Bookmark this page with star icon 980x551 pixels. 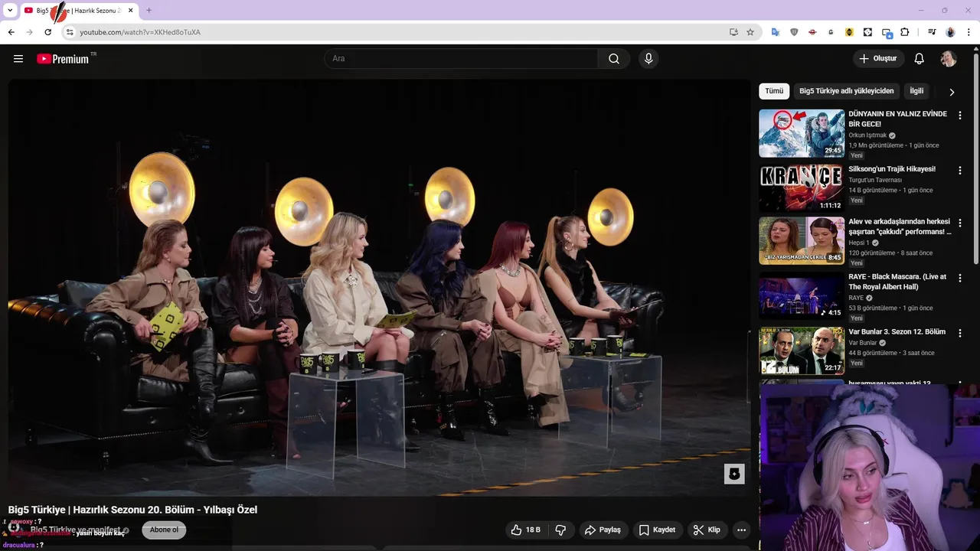click(x=750, y=32)
